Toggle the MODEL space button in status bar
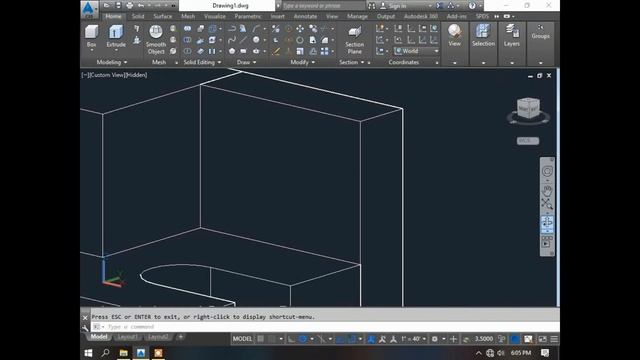 [x=242, y=339]
